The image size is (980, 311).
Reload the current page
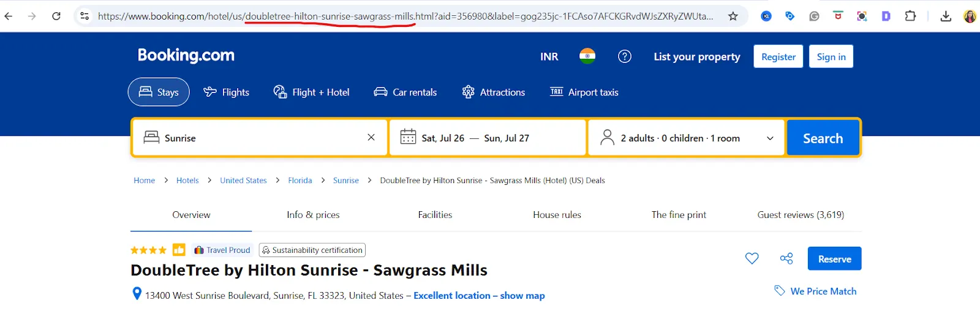tap(56, 17)
